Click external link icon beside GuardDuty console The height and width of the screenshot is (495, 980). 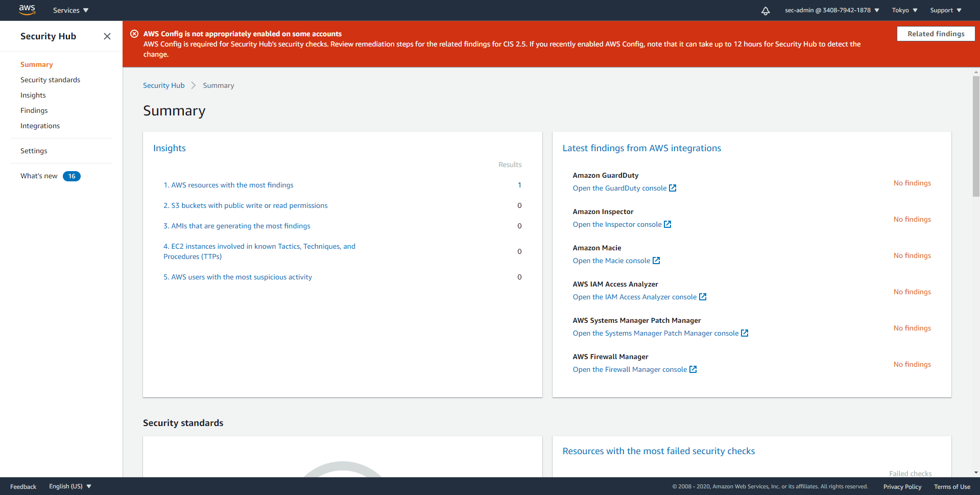[673, 188]
